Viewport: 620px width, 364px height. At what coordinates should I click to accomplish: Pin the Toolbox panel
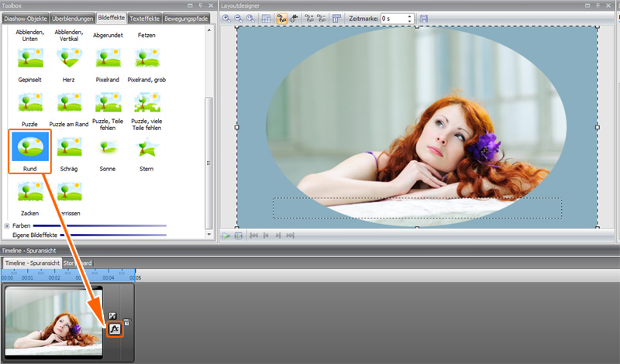201,5
